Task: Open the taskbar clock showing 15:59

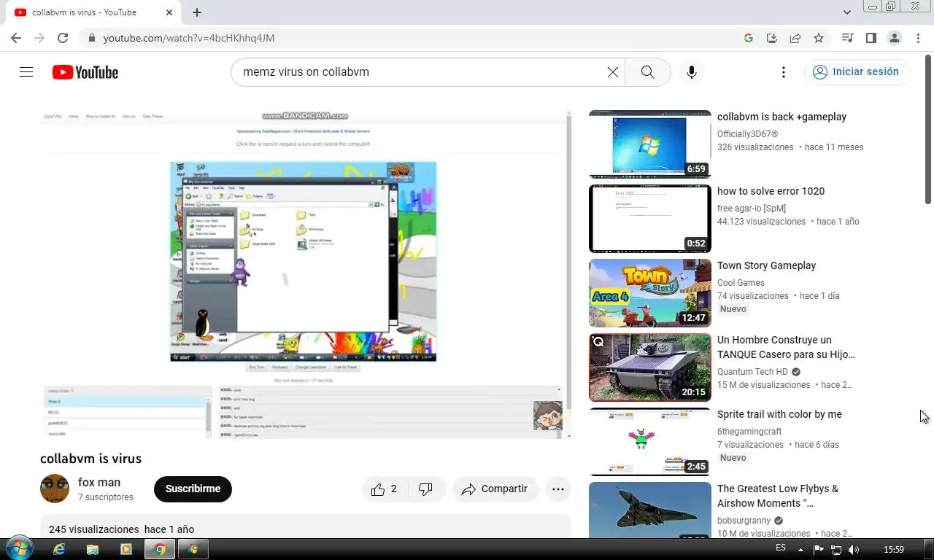Action: tap(894, 549)
